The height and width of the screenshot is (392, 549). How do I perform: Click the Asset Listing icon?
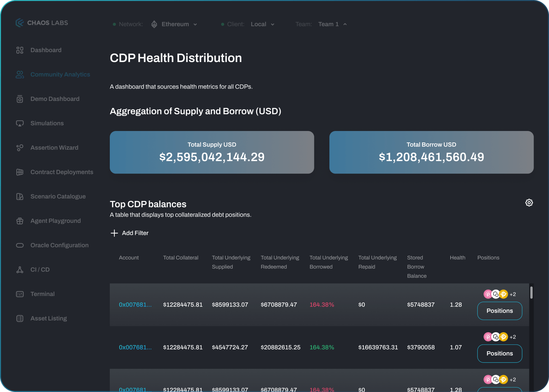20,318
